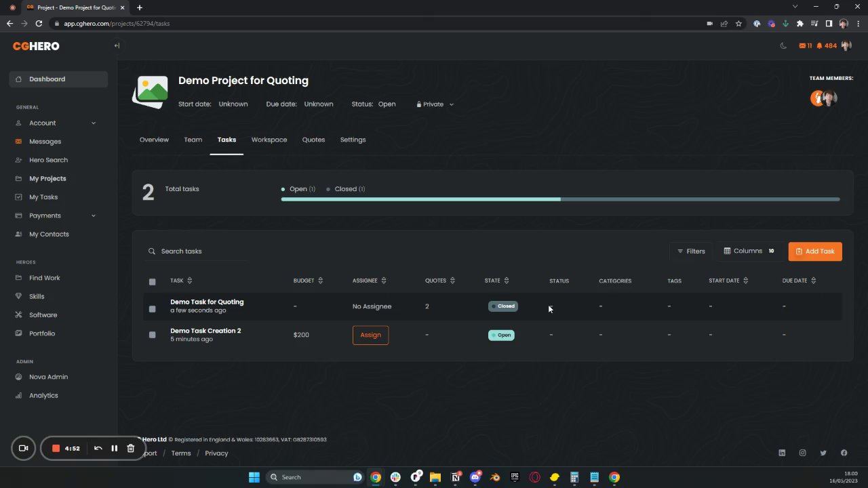The image size is (868, 488).
Task: Click the project image thumbnail
Action: pos(150,91)
